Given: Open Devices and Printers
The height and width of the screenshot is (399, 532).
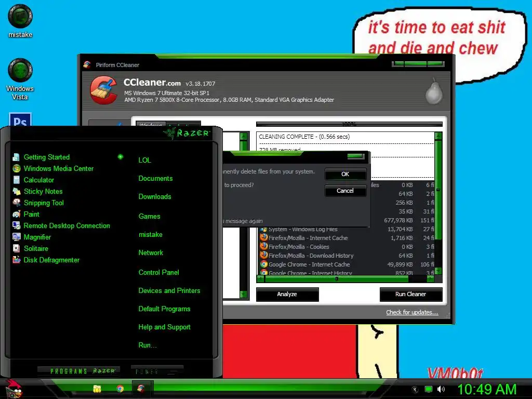Looking at the screenshot, I should 169,291.
